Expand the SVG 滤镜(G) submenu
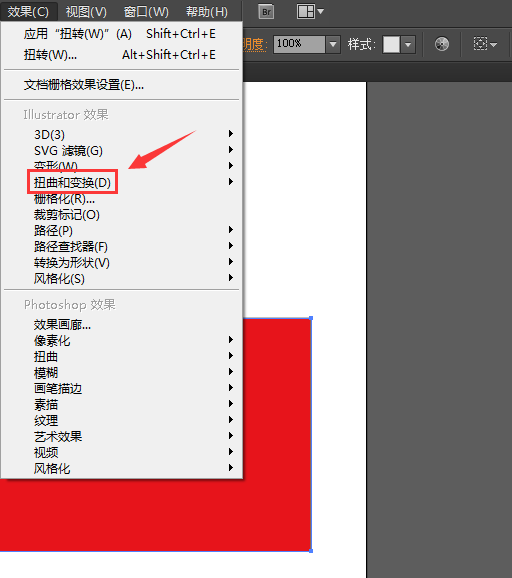Viewport: 512px width, 578px height. pos(122,150)
